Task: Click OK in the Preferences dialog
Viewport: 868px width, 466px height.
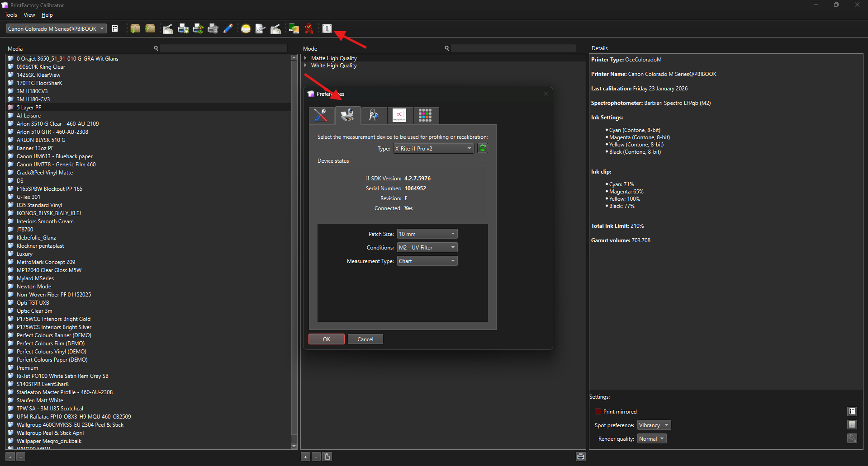Action: pyautogui.click(x=326, y=339)
